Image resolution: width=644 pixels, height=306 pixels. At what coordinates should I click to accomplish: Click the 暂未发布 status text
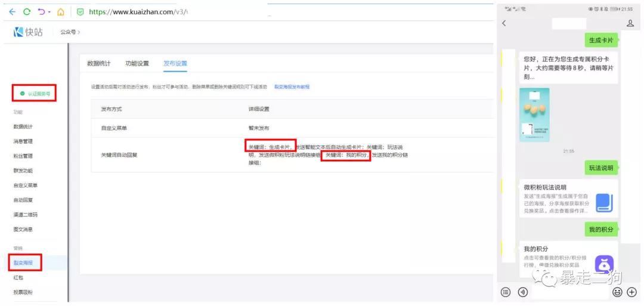click(259, 128)
